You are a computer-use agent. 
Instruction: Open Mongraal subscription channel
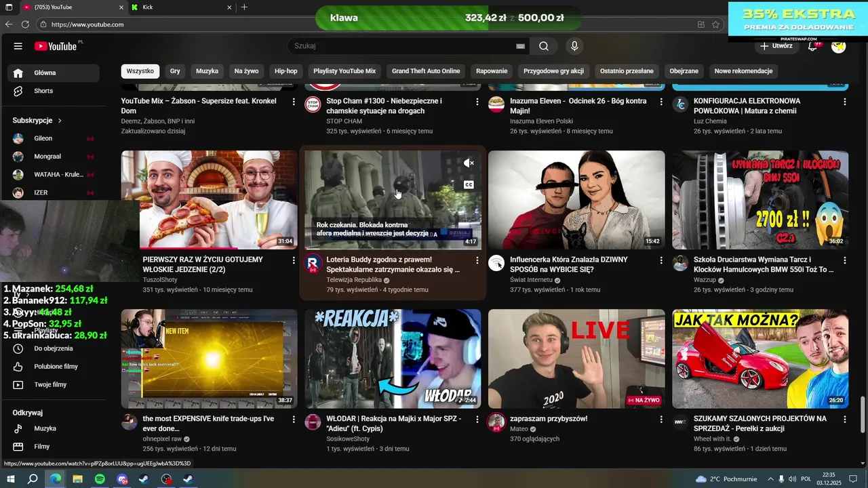[54, 157]
